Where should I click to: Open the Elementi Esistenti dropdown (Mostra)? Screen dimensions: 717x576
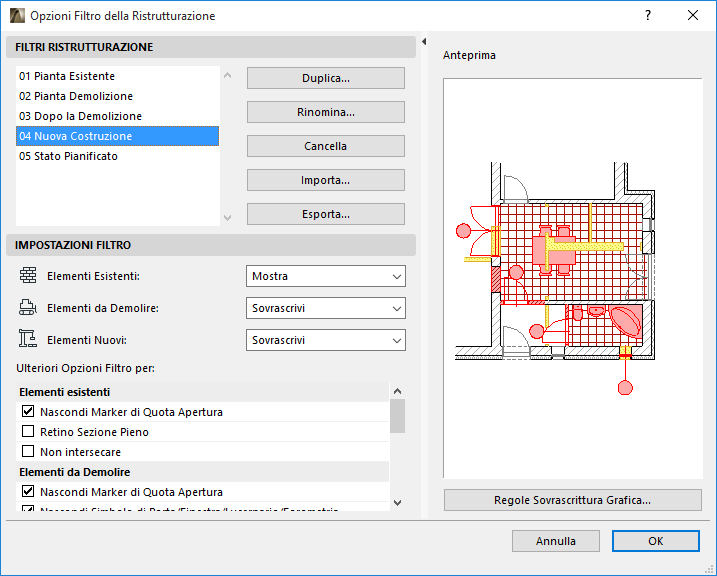pyautogui.click(x=326, y=276)
